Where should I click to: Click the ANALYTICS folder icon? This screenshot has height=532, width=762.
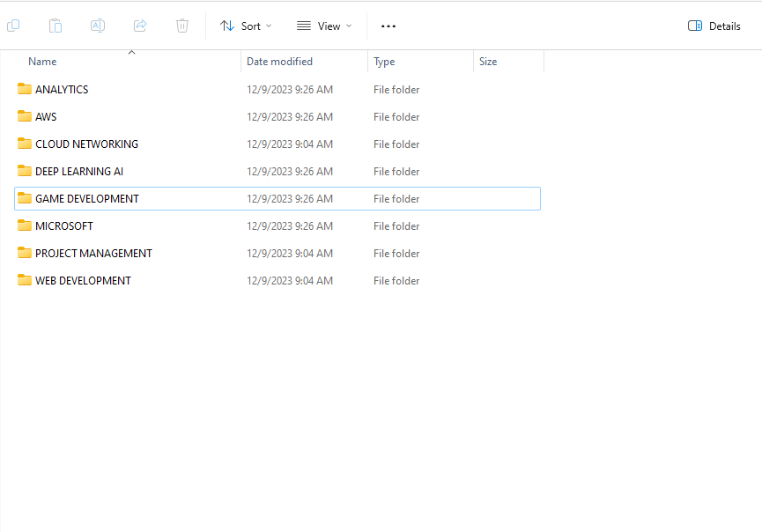[25, 89]
